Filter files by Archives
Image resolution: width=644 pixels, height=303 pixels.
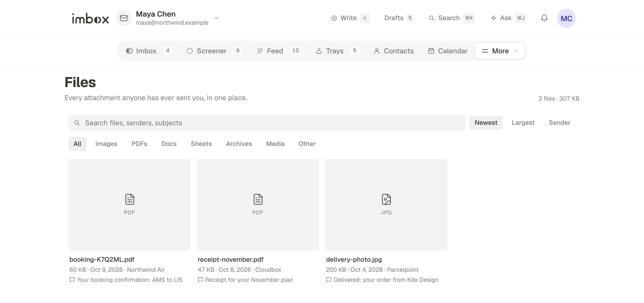tap(239, 144)
